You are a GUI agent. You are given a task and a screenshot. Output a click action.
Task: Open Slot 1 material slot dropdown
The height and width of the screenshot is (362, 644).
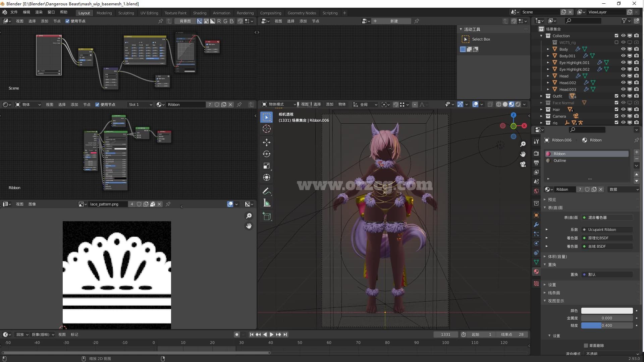tap(140, 105)
